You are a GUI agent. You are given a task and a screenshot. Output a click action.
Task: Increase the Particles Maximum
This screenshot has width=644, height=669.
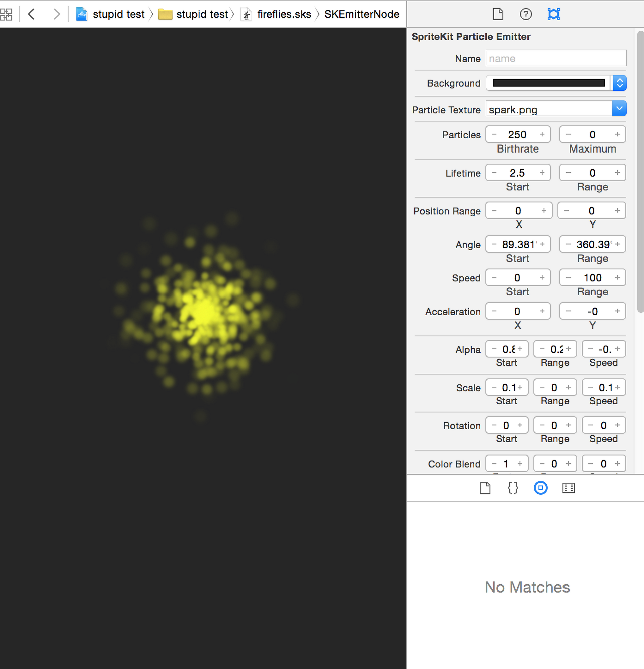[x=617, y=134]
